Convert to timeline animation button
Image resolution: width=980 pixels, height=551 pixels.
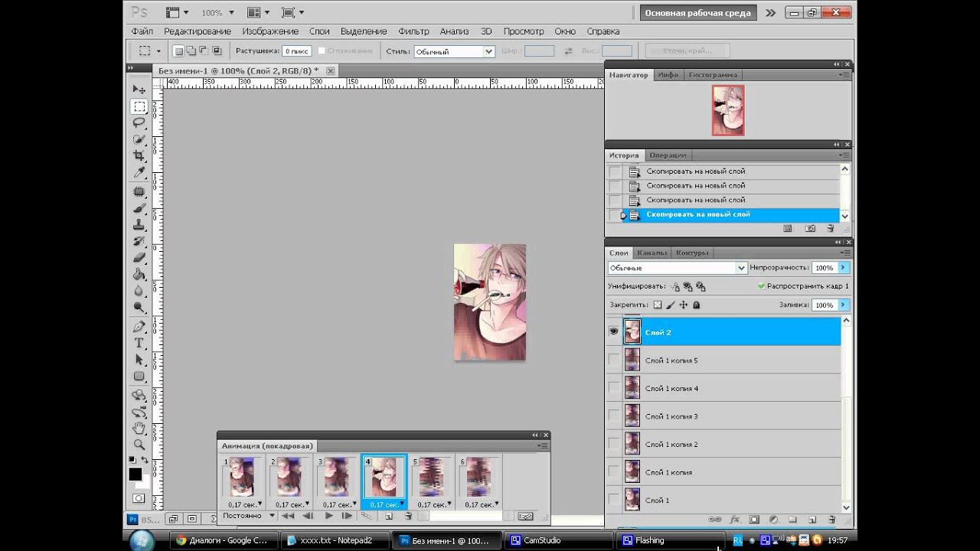[525, 517]
